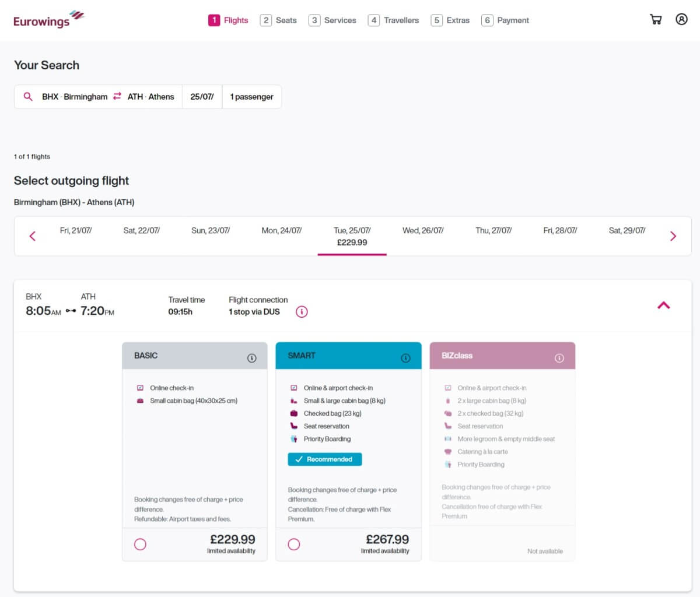Show later dates with the right arrow
Image resolution: width=700 pixels, height=597 pixels.
[673, 236]
